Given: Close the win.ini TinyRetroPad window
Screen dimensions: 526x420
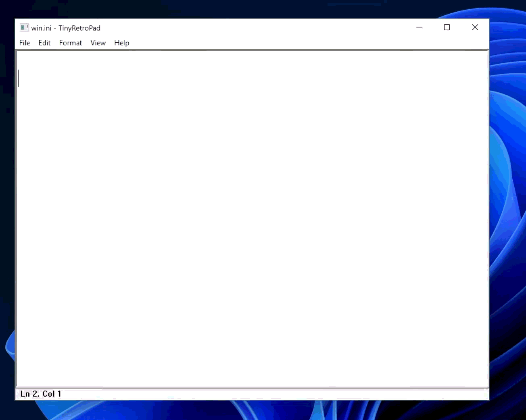Looking at the screenshot, I should pyautogui.click(x=475, y=27).
